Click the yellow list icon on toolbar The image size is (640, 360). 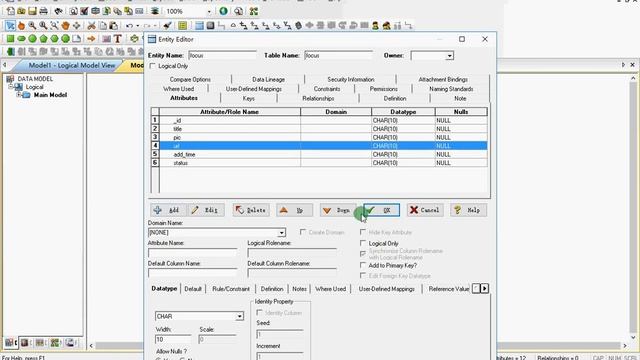pos(182,26)
